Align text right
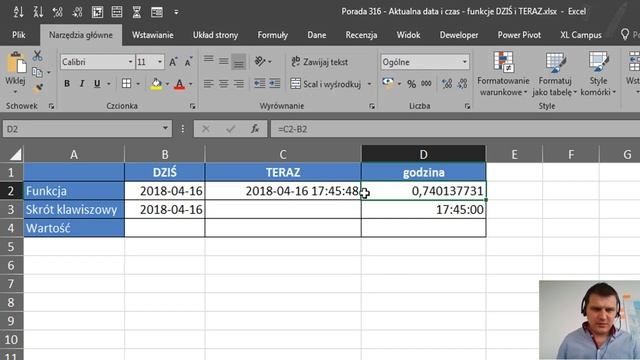 239,84
